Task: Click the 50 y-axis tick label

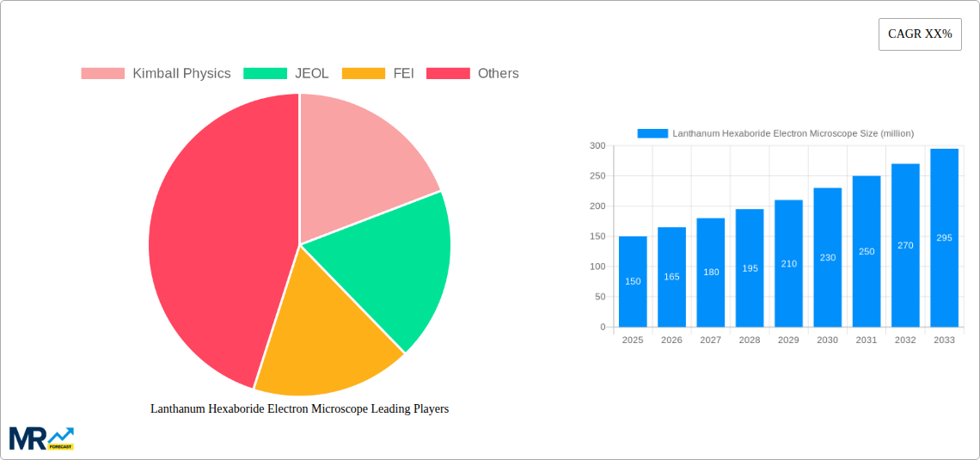Action: (x=600, y=297)
